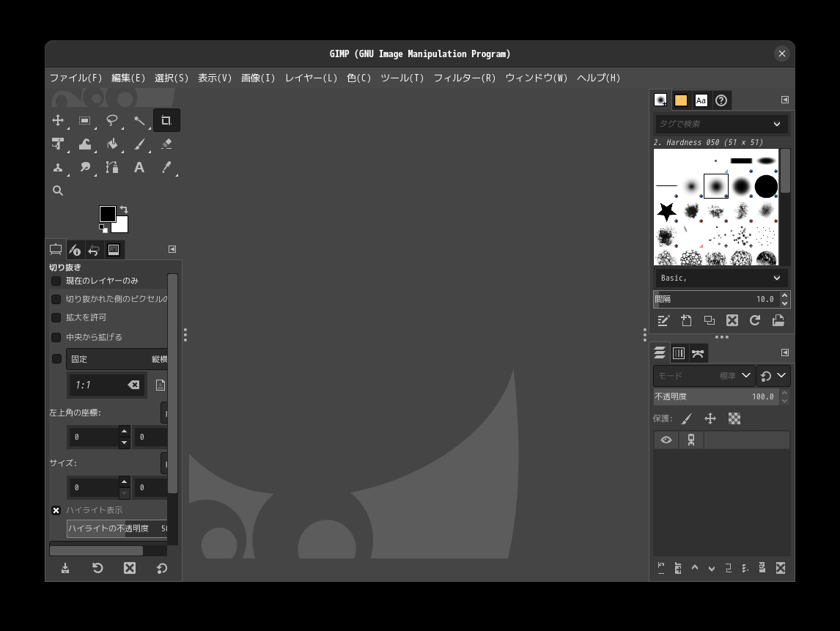Select the large solid round brush thumbnail

point(766,186)
